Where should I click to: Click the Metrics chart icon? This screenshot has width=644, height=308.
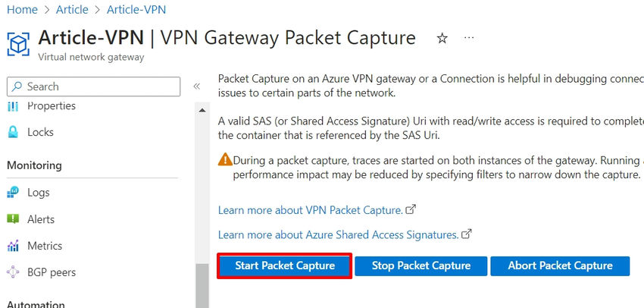tap(13, 246)
